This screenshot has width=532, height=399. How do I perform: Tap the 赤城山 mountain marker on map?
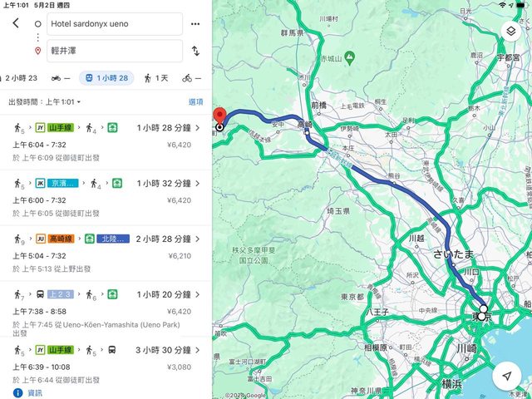[350, 57]
